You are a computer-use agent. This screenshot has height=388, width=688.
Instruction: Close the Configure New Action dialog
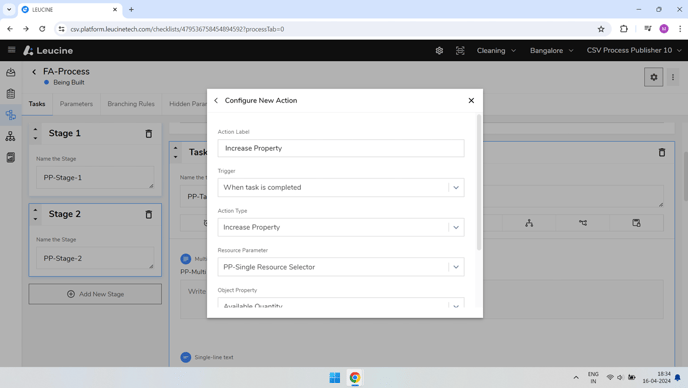471,101
